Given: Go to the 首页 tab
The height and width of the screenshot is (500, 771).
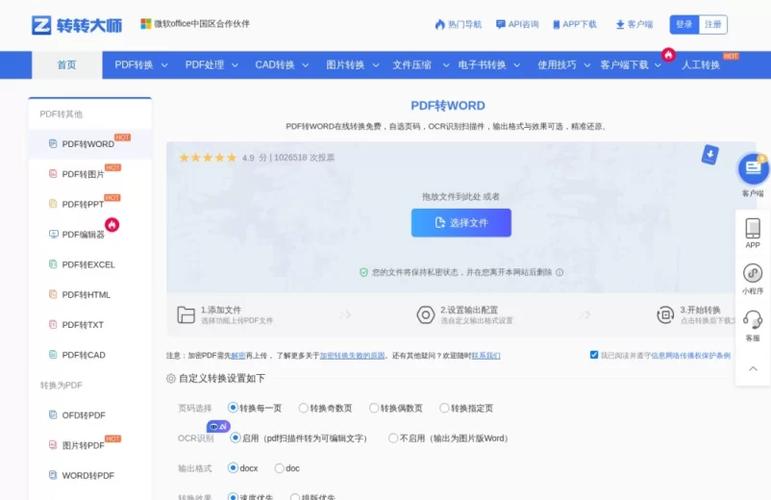Looking at the screenshot, I should [67, 65].
